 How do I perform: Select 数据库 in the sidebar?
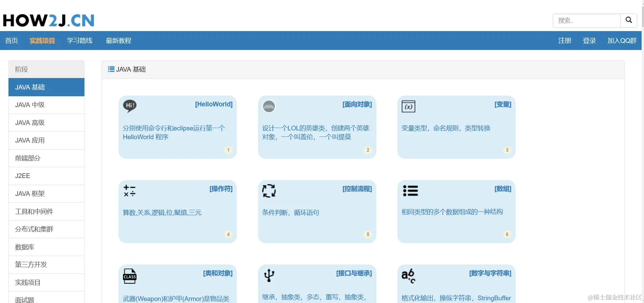coord(46,247)
